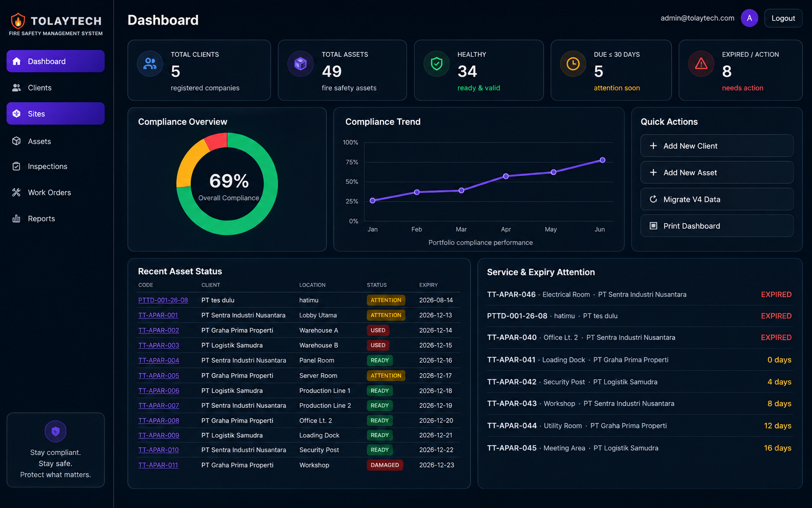Image resolution: width=812 pixels, height=508 pixels.
Task: Click the Clients people icon in sidebar
Action: 16,88
